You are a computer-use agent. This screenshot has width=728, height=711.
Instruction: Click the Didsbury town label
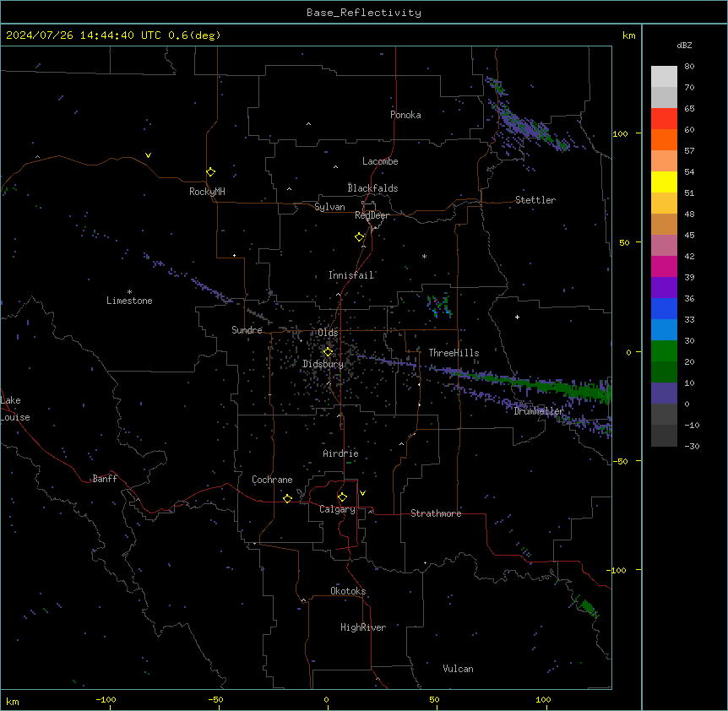[323, 364]
